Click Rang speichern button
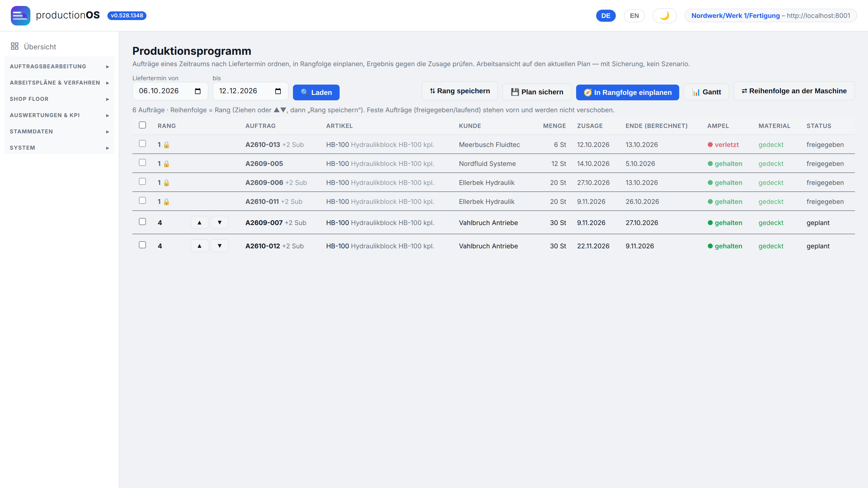This screenshot has width=868, height=488. pos(459,91)
